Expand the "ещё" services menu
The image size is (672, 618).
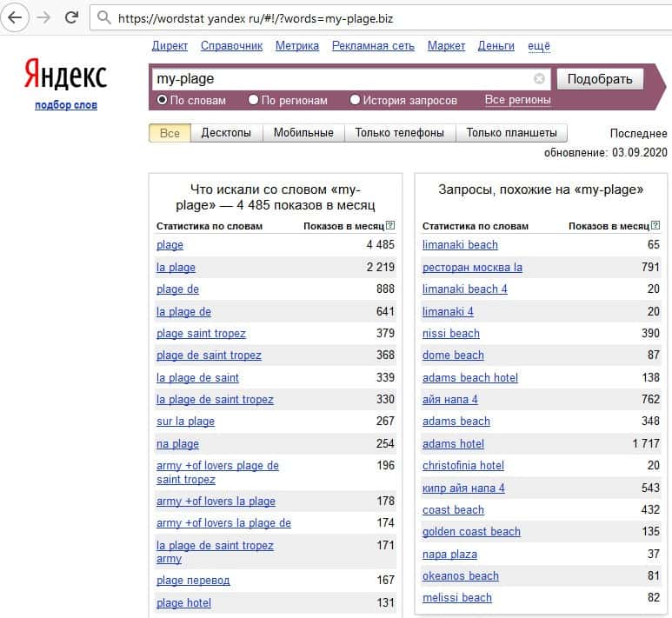539,46
